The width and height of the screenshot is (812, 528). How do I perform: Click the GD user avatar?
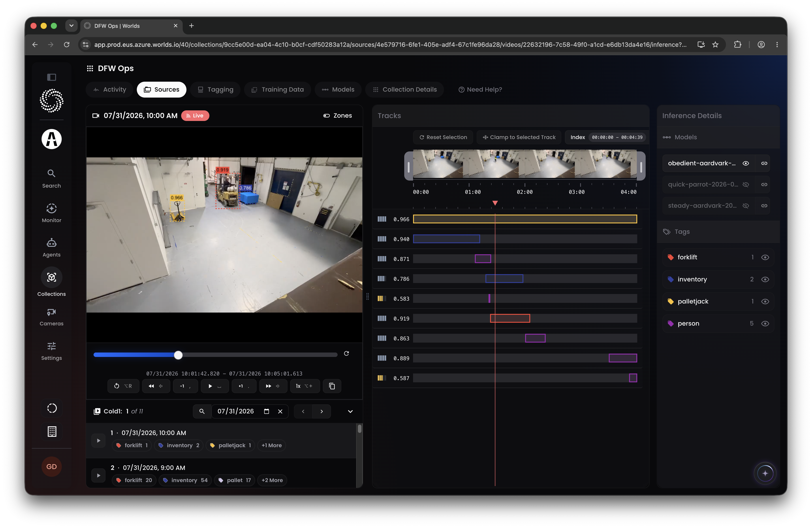[51, 466]
